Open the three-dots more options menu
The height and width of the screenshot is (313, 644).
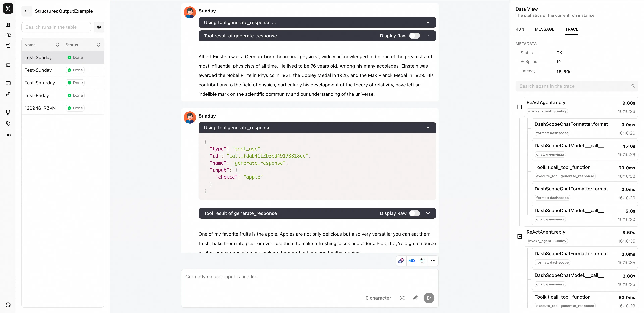pyautogui.click(x=433, y=261)
